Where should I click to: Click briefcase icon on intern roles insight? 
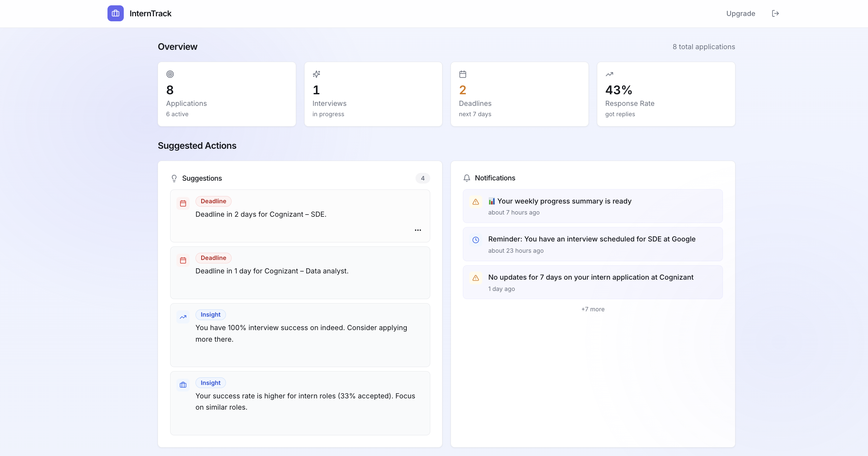click(x=183, y=385)
